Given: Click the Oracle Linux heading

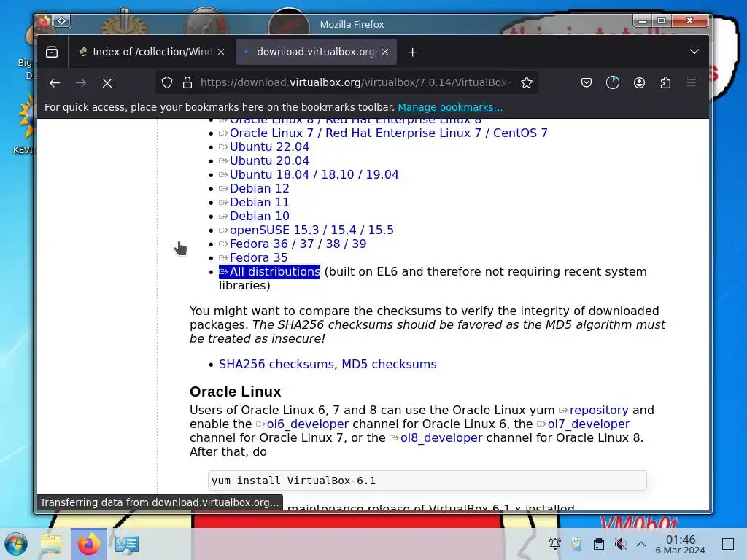Looking at the screenshot, I should click(236, 392).
